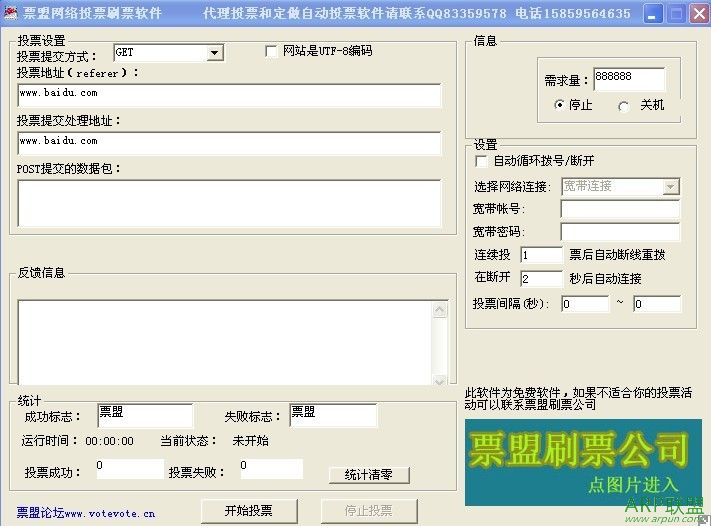The width and height of the screenshot is (711, 526).
Task: Click feedback box scroll down arrow
Action: 439,381
